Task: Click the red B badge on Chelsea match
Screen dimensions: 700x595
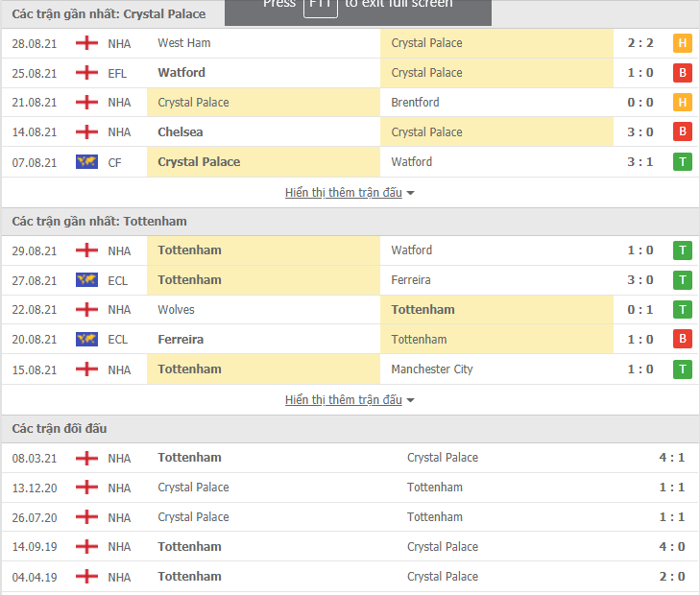Action: click(x=682, y=132)
